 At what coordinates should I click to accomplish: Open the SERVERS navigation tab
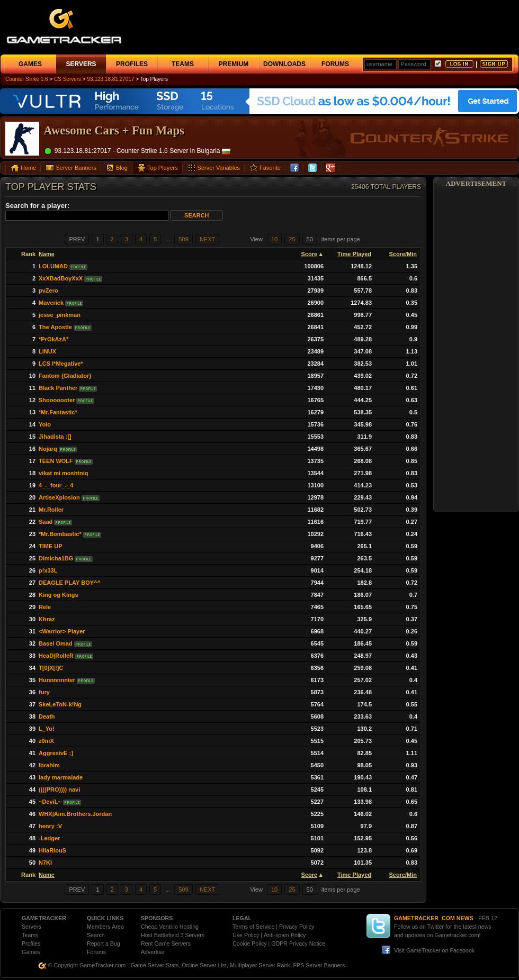pos(81,64)
